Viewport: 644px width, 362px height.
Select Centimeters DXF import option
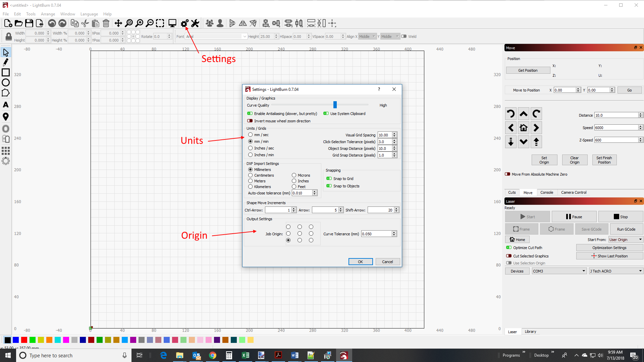coord(251,175)
